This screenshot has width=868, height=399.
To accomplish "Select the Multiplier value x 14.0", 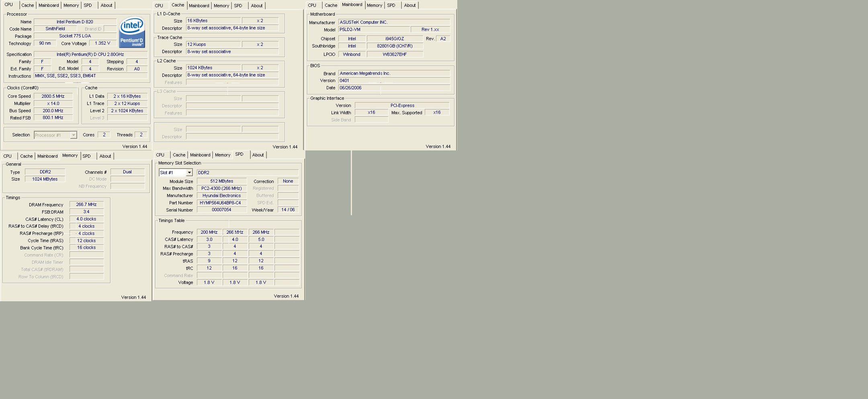I will coord(53,104).
